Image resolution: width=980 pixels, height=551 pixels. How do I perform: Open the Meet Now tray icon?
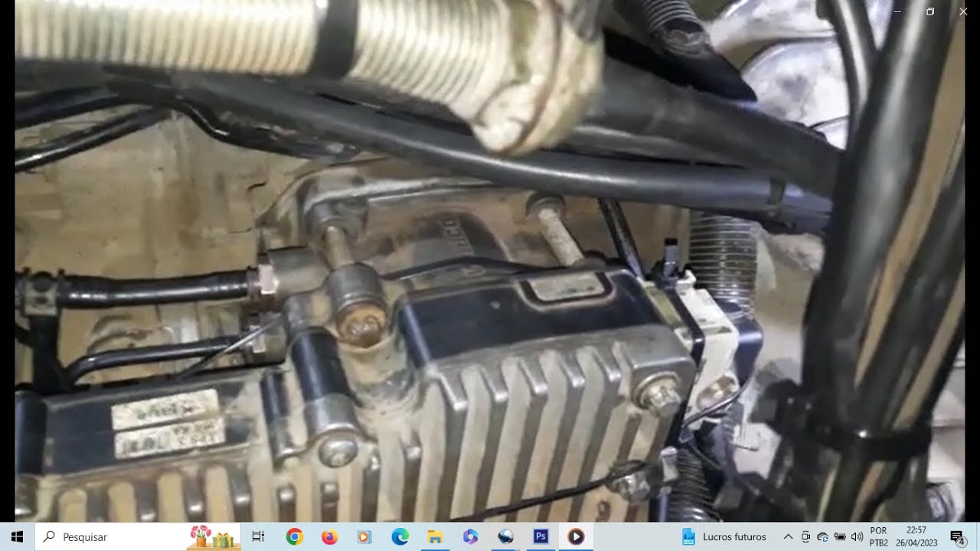coord(805,536)
